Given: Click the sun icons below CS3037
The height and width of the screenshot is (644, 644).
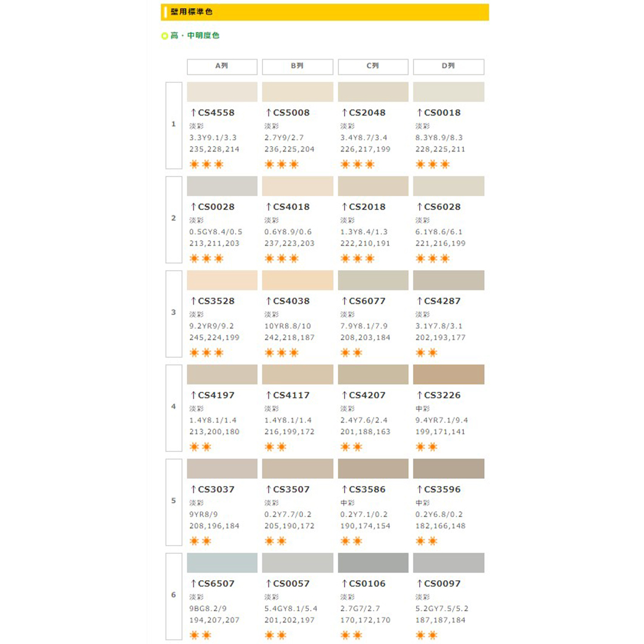Looking at the screenshot, I should coord(200,541).
